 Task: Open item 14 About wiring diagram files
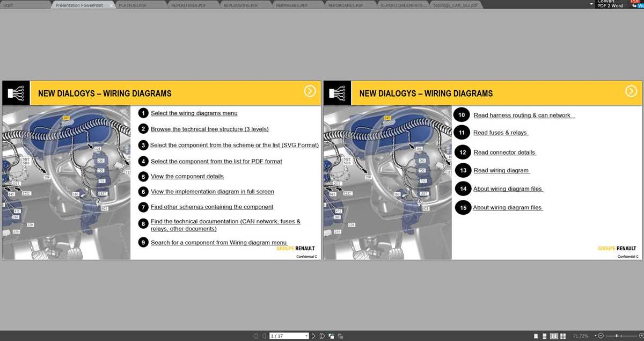click(x=507, y=189)
